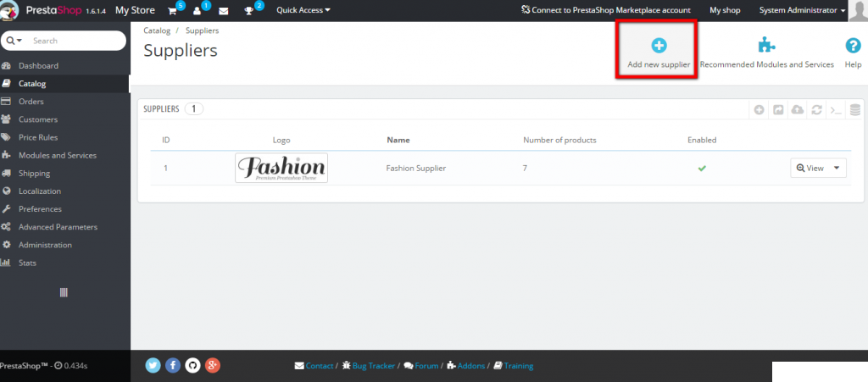
Task: Open the GitHub footer icon
Action: (x=192, y=365)
